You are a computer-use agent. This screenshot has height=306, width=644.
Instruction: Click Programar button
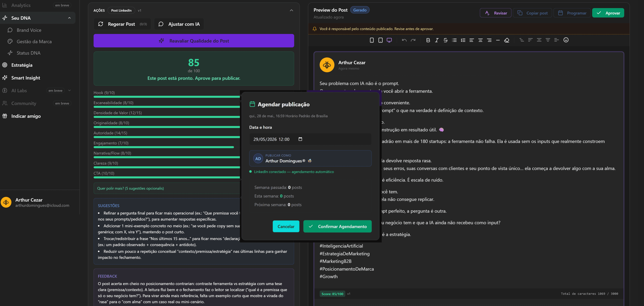click(572, 13)
